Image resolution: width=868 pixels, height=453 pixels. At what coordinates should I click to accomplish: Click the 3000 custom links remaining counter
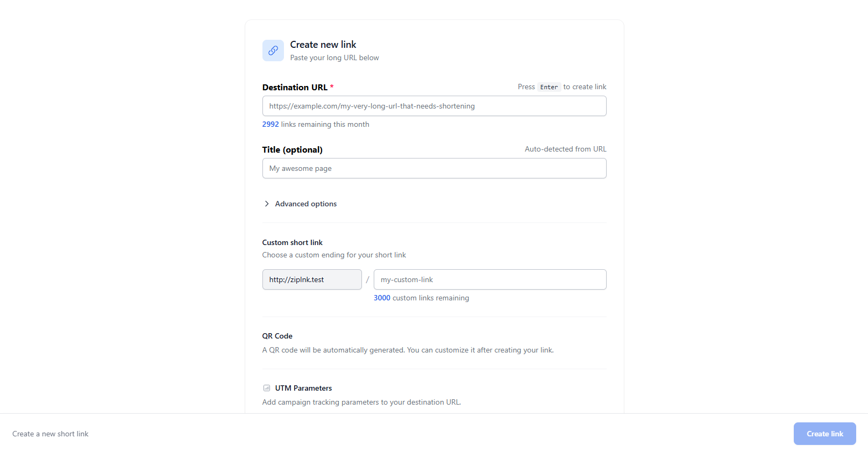point(382,298)
